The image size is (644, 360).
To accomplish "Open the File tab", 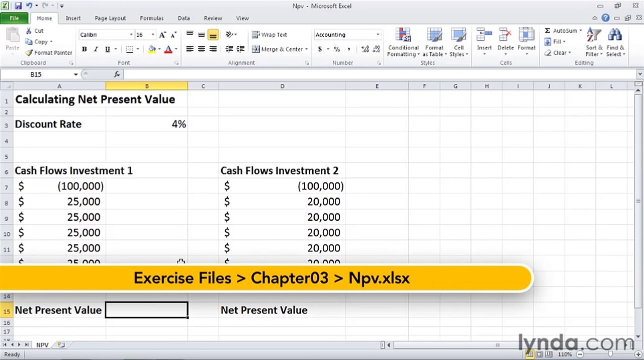I will point(15,18).
